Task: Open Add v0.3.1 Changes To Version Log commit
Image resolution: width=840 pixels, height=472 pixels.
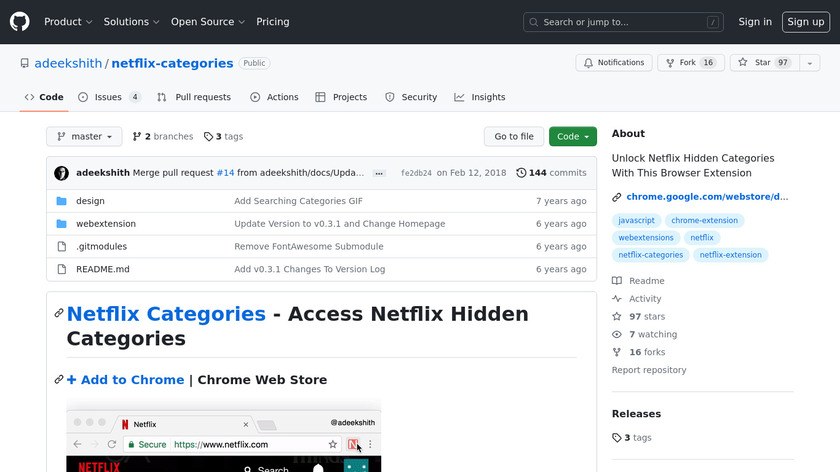Action: click(310, 269)
